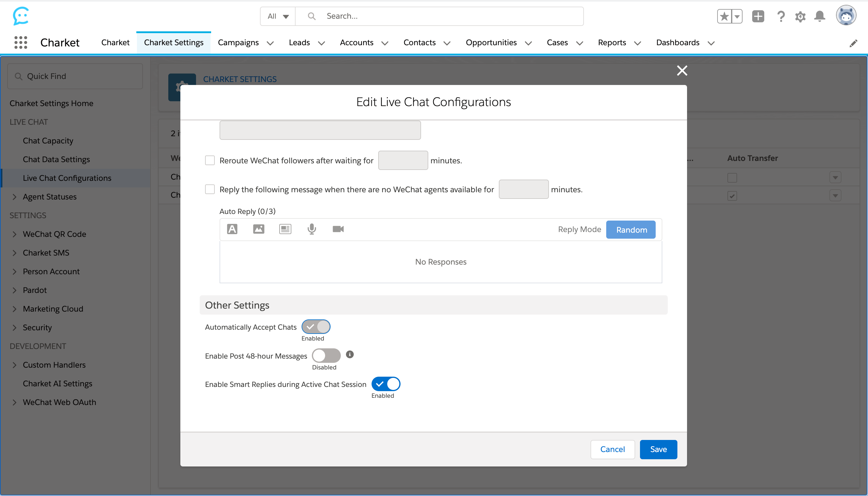Check the Reroute WeChat followers checkbox
868x496 pixels.
(210, 160)
